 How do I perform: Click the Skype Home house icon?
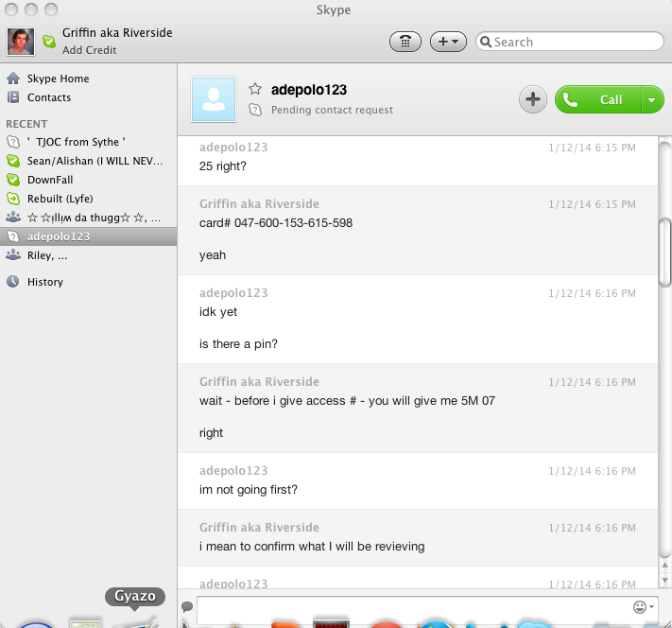13,78
